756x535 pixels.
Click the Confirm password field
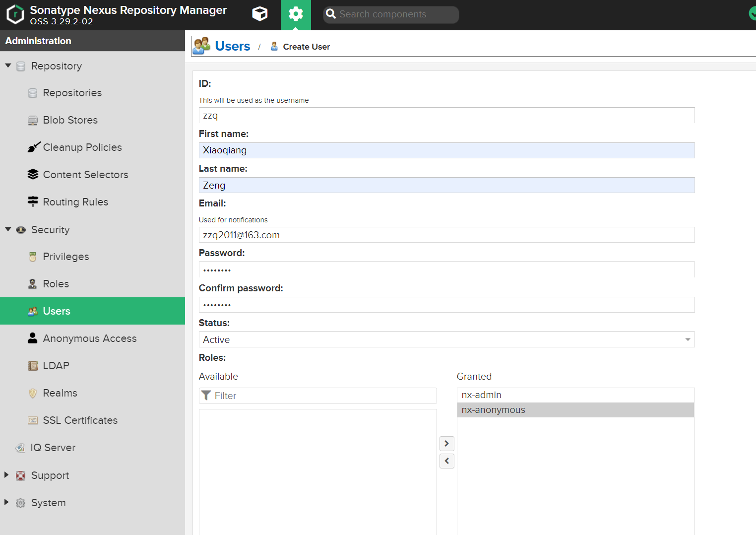tap(446, 305)
